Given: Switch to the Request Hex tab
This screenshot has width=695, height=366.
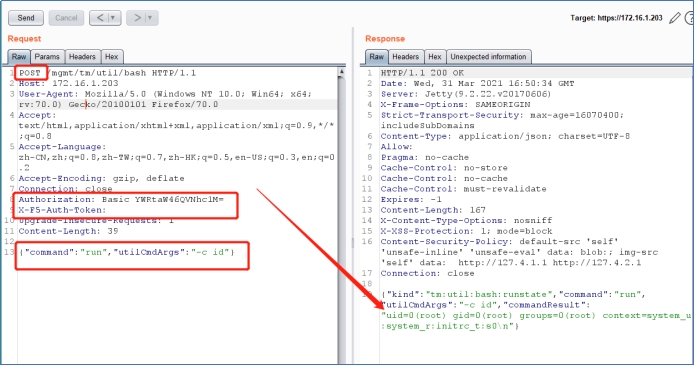Looking at the screenshot, I should pyautogui.click(x=112, y=57).
